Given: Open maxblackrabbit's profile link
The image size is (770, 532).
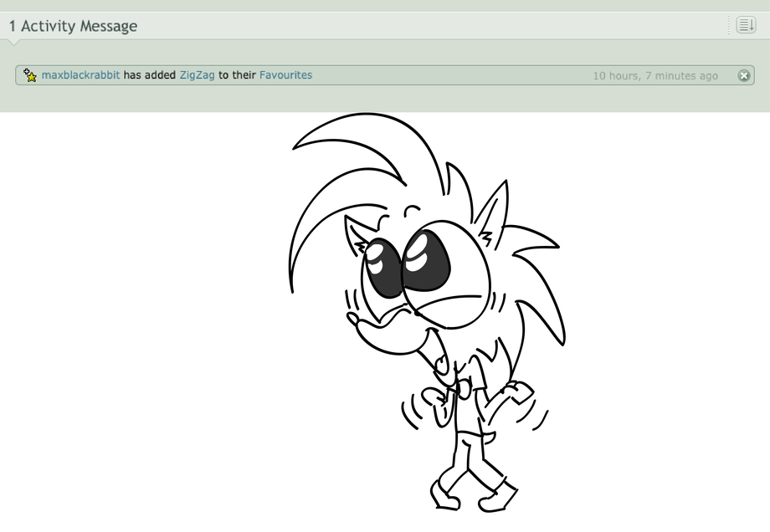Looking at the screenshot, I should click(x=80, y=75).
